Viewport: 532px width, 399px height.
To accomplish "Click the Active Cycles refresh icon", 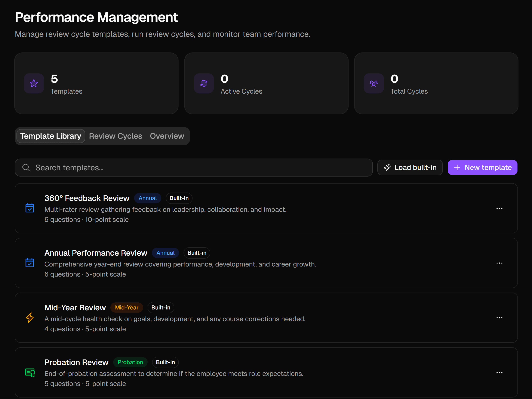I will tap(204, 83).
